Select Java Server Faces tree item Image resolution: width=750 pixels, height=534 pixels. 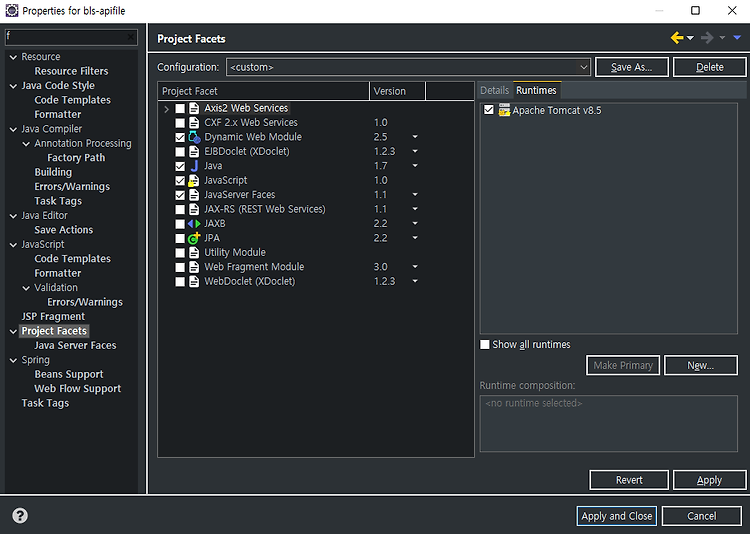click(75, 345)
